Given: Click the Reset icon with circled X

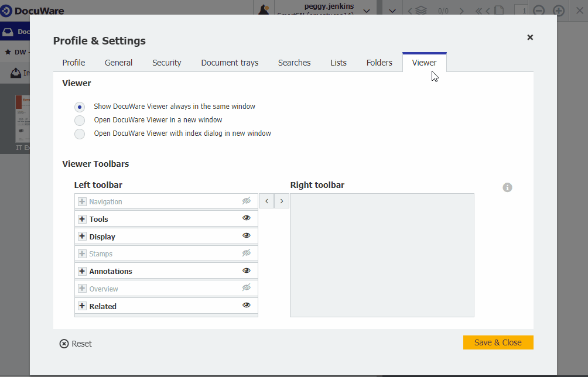Looking at the screenshot, I should (x=64, y=344).
